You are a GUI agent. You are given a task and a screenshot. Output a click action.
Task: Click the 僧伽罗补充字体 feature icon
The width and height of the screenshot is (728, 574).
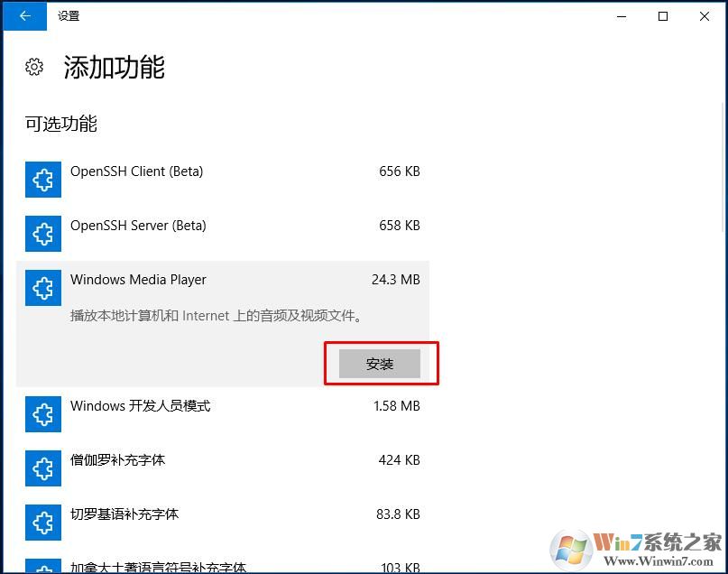[x=43, y=468]
